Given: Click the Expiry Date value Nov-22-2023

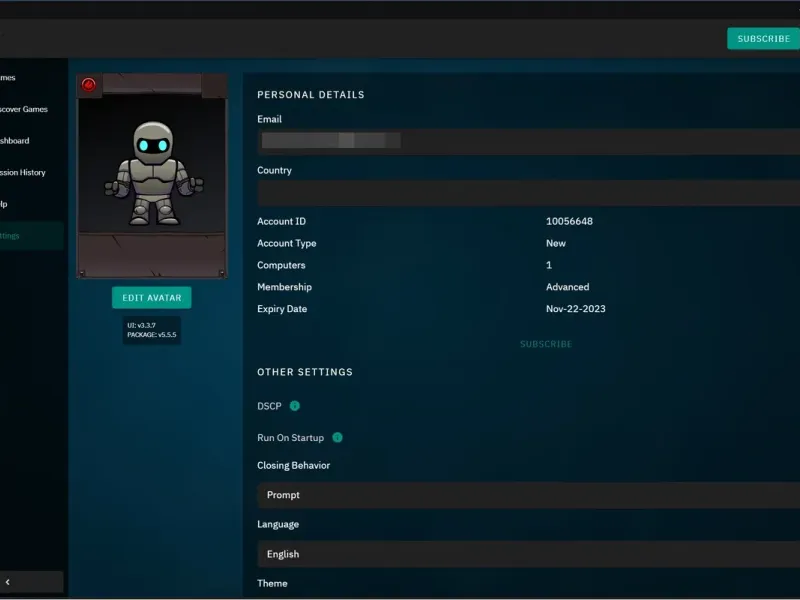Looking at the screenshot, I should click(x=576, y=309).
